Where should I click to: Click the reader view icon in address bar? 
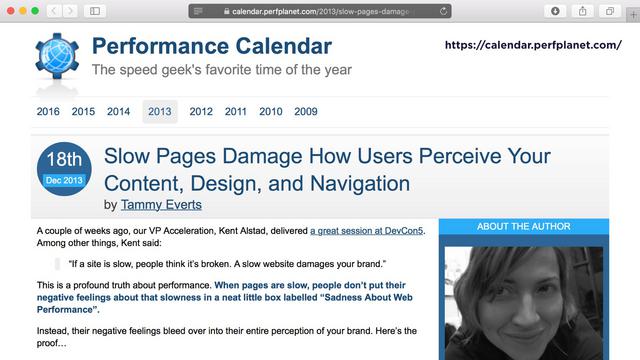tap(198, 11)
